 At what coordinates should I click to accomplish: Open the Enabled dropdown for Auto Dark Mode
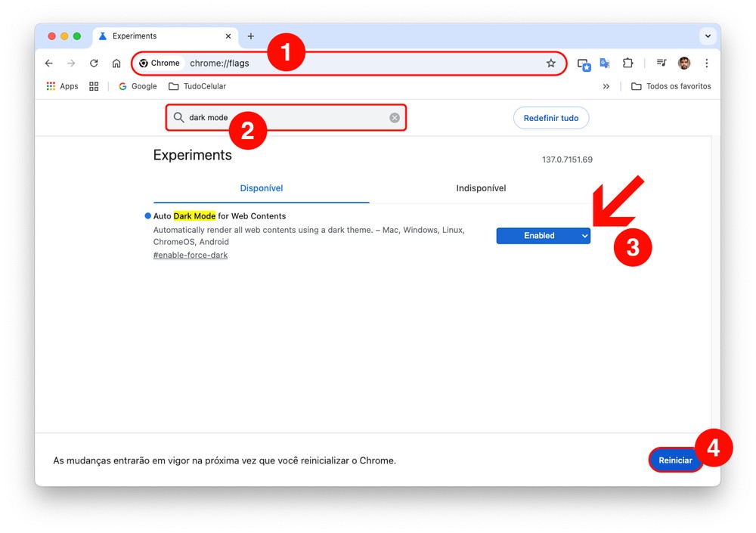pyautogui.click(x=543, y=236)
